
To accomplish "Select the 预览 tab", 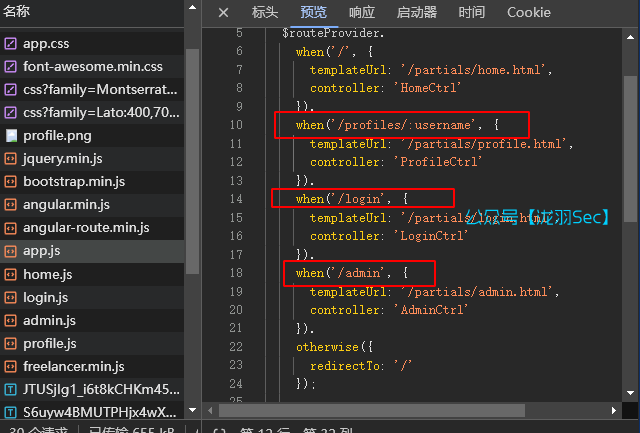I will click(313, 12).
